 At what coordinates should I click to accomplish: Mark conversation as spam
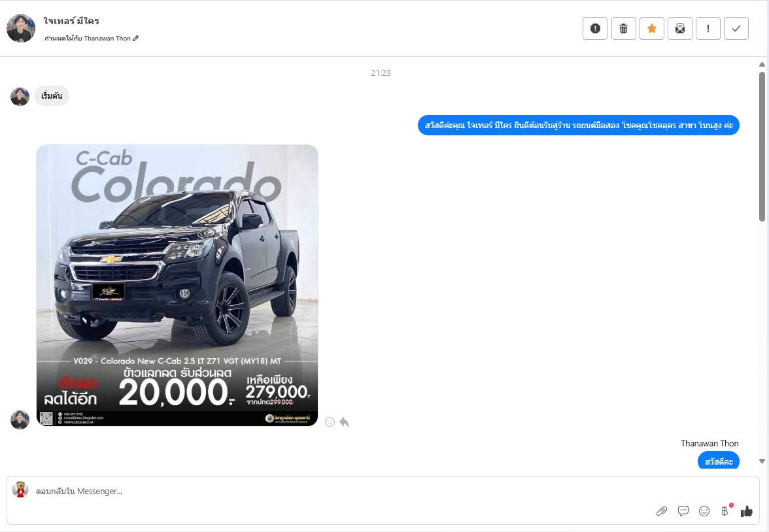(x=595, y=29)
